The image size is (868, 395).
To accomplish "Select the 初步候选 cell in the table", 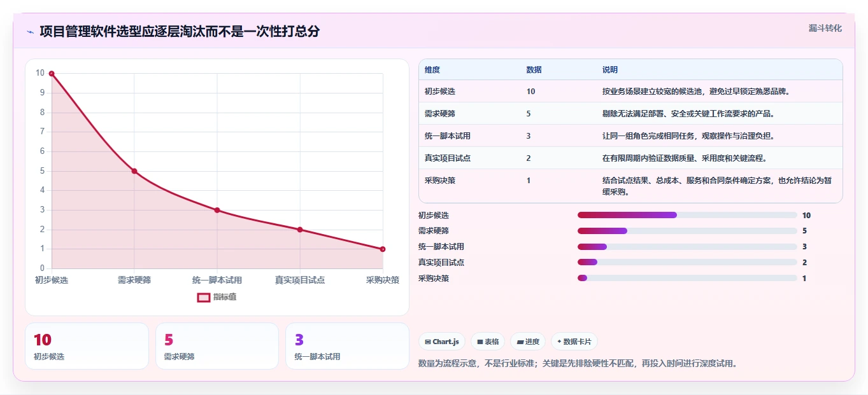I will [440, 92].
